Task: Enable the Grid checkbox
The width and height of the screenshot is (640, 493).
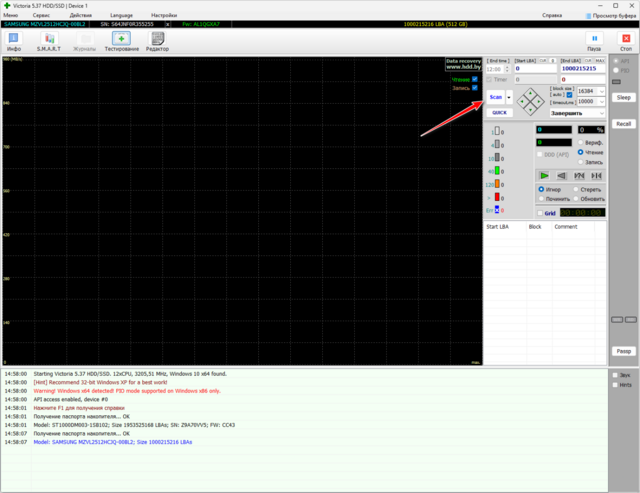Action: (539, 212)
